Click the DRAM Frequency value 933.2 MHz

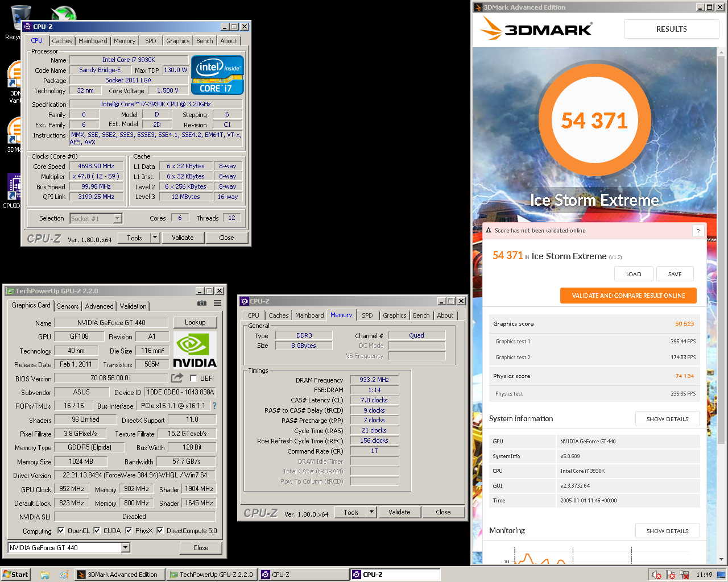pyautogui.click(x=374, y=380)
